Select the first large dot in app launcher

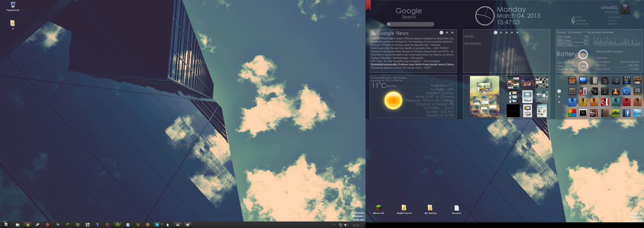(x=559, y=91)
